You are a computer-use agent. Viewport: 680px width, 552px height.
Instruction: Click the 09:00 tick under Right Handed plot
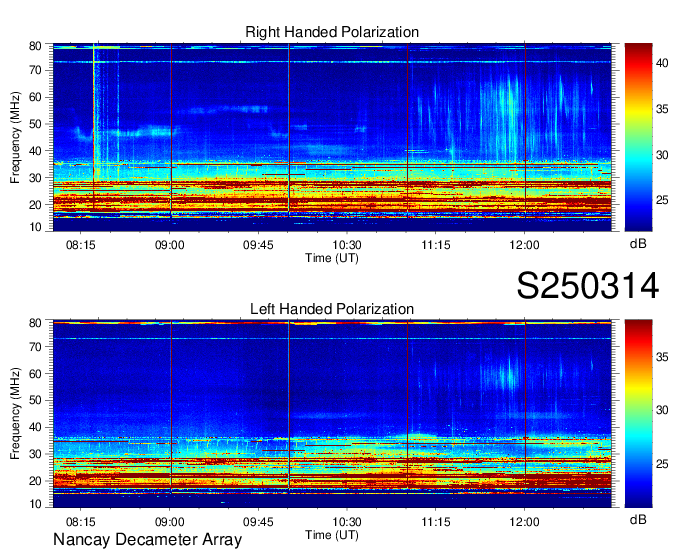click(170, 245)
